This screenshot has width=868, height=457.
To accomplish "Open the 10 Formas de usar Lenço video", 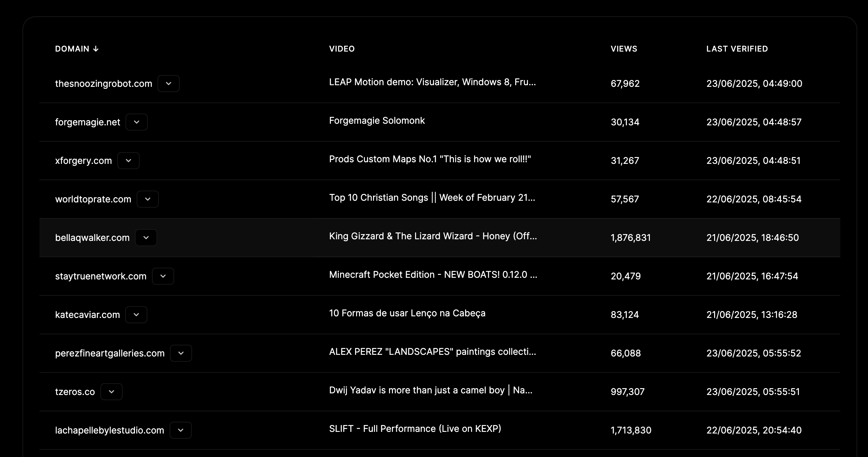I will pyautogui.click(x=407, y=313).
